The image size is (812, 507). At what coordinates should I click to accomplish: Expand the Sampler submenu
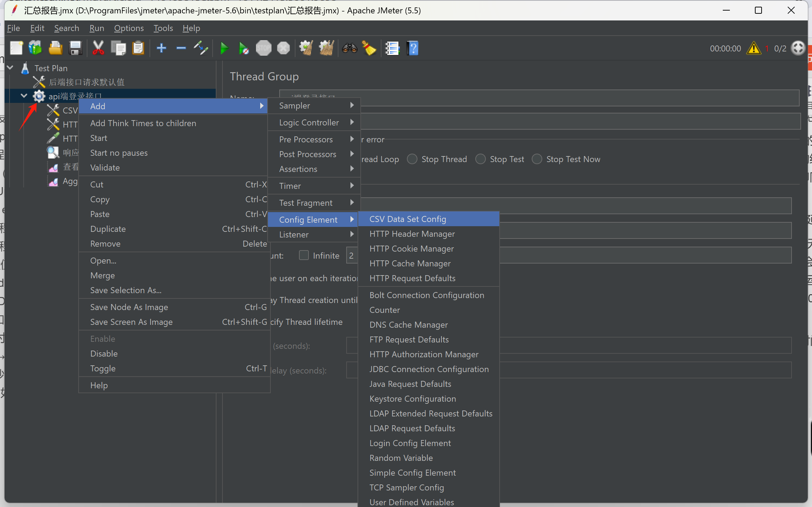(314, 106)
